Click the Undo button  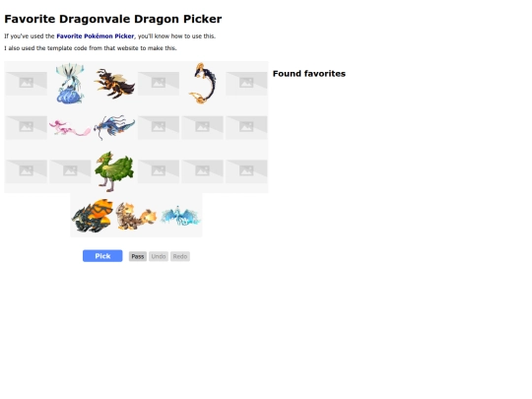[x=159, y=256]
